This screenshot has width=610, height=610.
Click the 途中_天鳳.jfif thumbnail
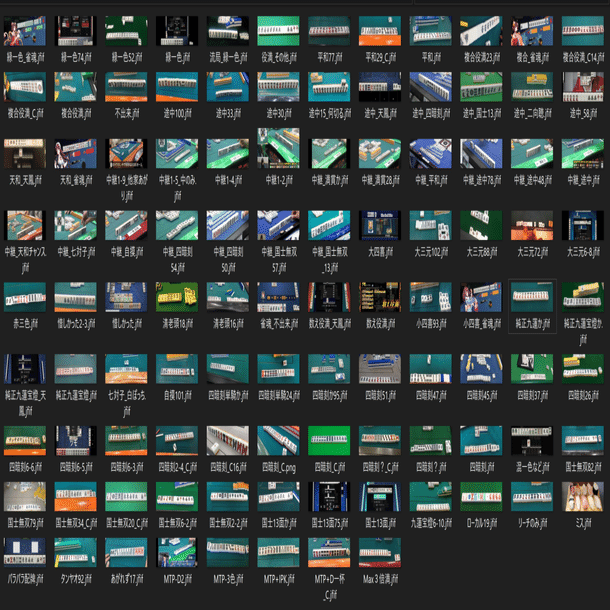pos(380,87)
